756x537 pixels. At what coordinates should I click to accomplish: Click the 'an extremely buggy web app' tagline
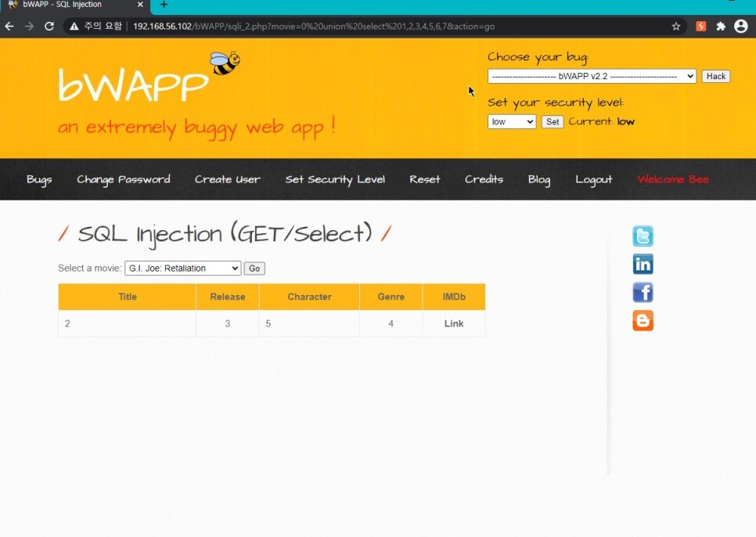(196, 128)
